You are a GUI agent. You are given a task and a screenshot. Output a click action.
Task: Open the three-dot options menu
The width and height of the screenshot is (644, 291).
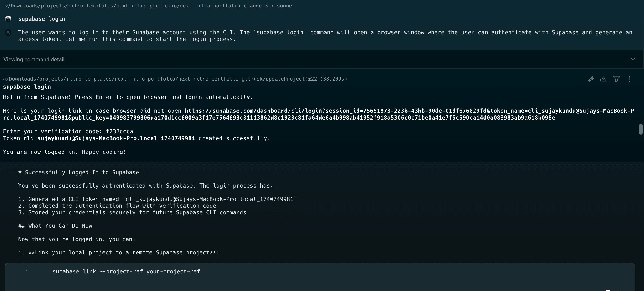[x=630, y=79]
